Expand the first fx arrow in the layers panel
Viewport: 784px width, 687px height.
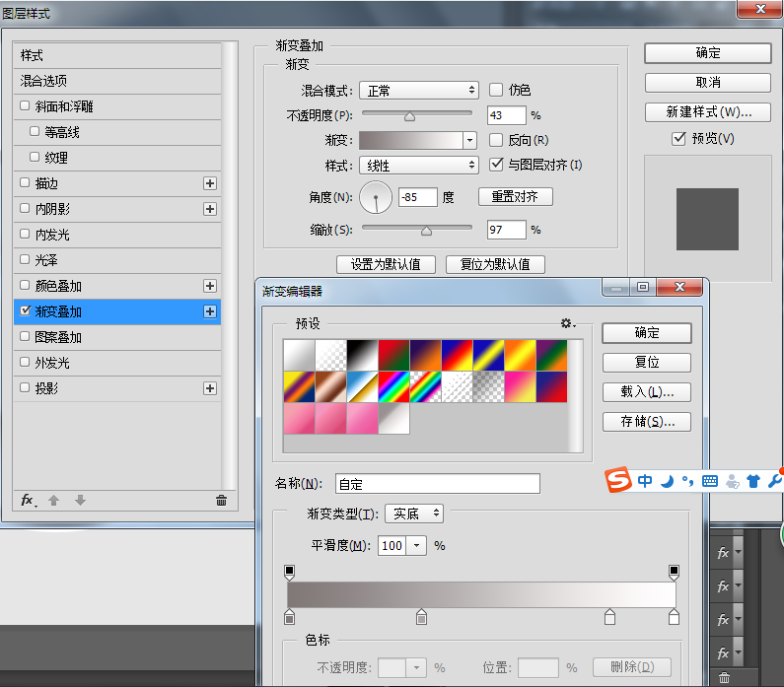point(738,552)
